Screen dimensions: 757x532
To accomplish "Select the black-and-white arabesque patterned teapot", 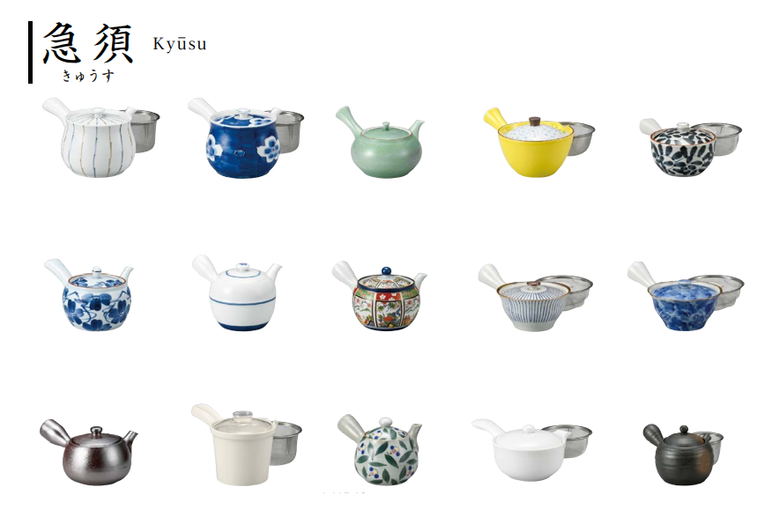I will pos(690,147).
